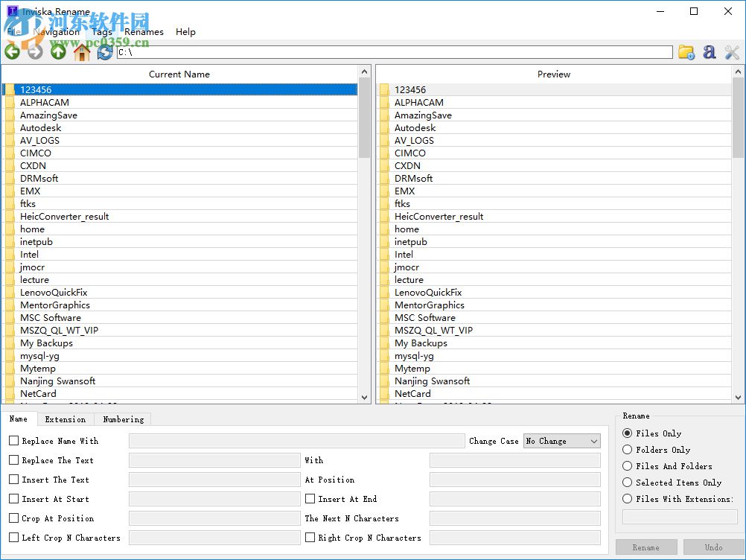Viewport: 746px width, 560px height.
Task: Enable Crop At Position checkbox
Action: point(14,518)
